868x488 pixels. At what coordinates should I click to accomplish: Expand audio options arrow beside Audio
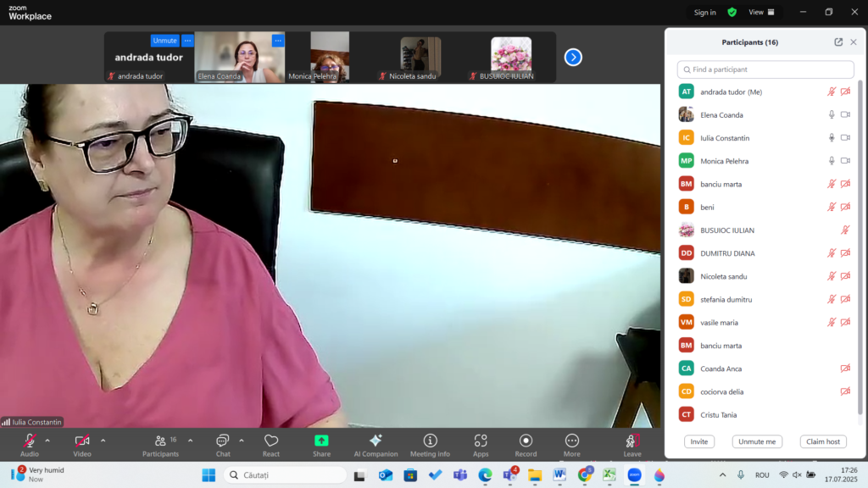tap(47, 441)
